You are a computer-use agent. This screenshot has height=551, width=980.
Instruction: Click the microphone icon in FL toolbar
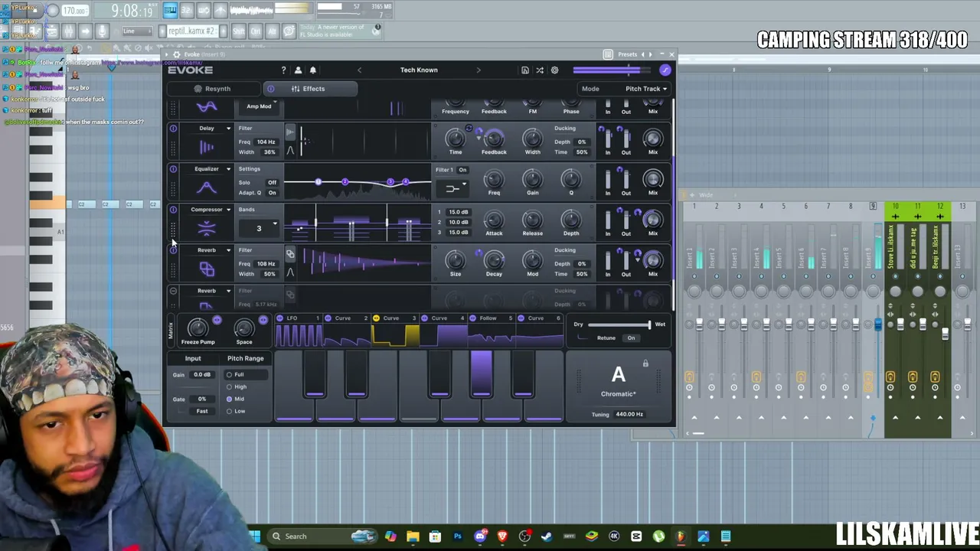pos(102,31)
